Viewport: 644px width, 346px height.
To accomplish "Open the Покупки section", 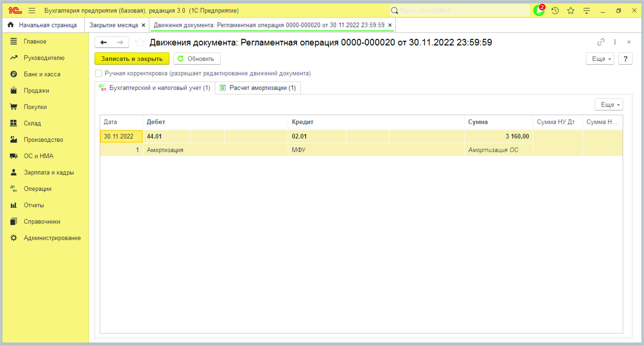I will pos(35,107).
